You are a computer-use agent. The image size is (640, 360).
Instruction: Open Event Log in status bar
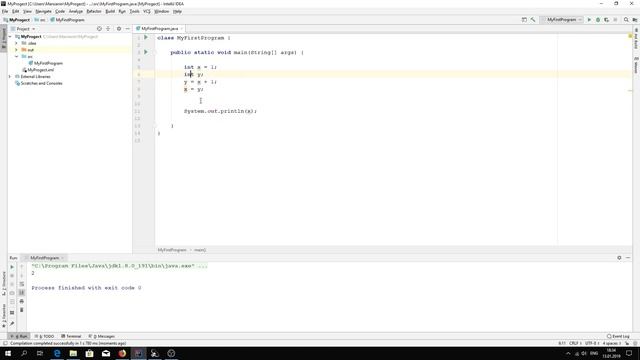[618, 336]
